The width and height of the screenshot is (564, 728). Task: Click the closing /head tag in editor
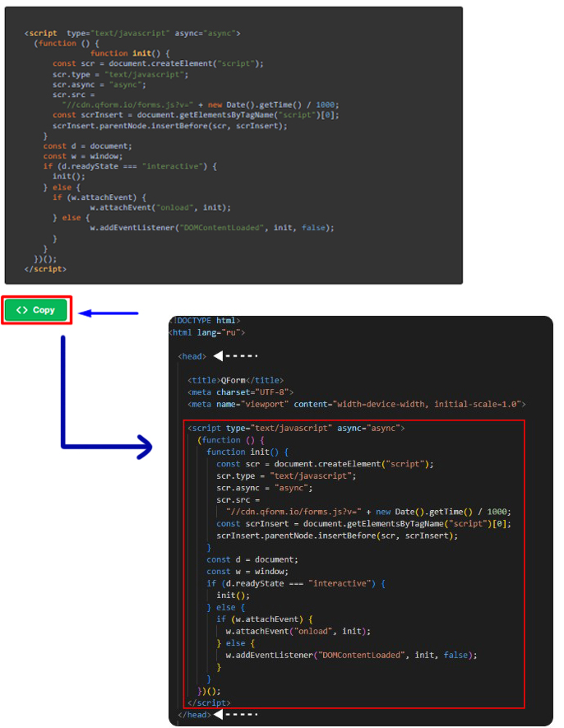195,715
